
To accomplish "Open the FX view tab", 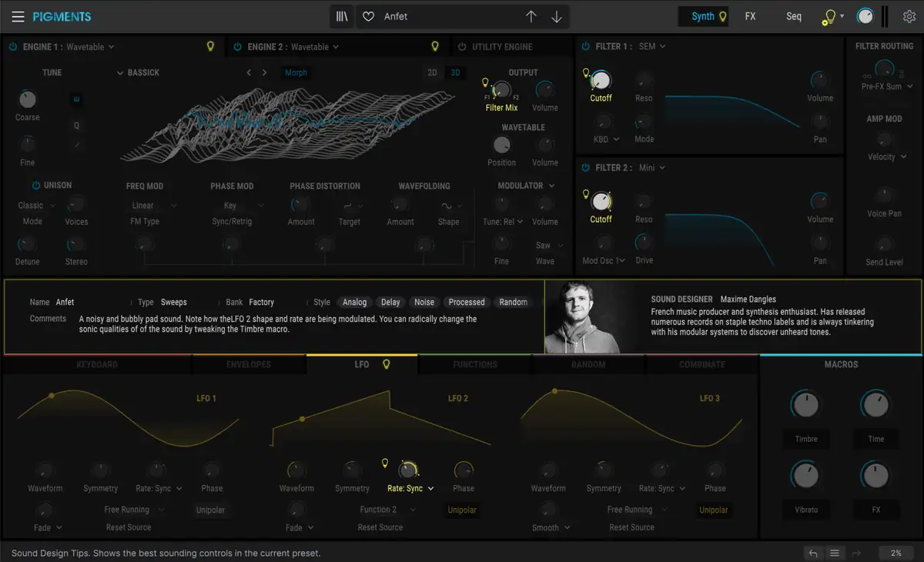I will [750, 16].
